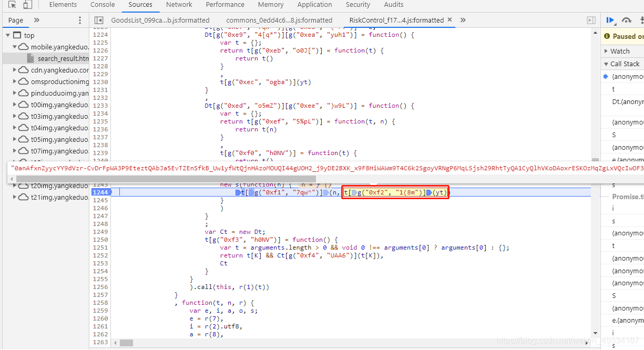This screenshot has width=644, height=350.
Task: Expand the t00img.yangkeduo domain
Action: coord(15,105)
